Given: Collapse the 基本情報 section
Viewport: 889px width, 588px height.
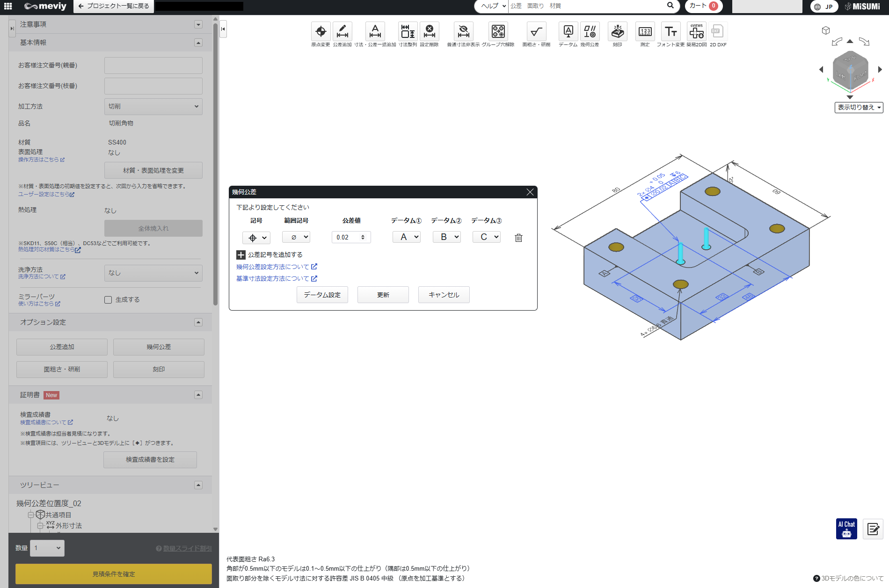Looking at the screenshot, I should tap(198, 43).
